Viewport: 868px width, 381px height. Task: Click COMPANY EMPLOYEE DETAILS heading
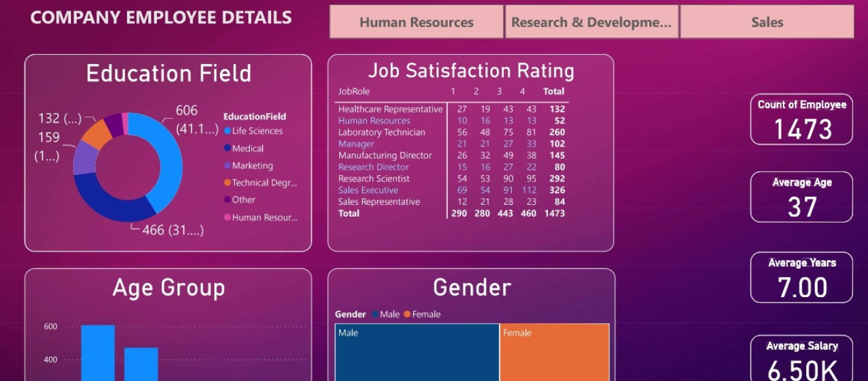[x=161, y=17]
